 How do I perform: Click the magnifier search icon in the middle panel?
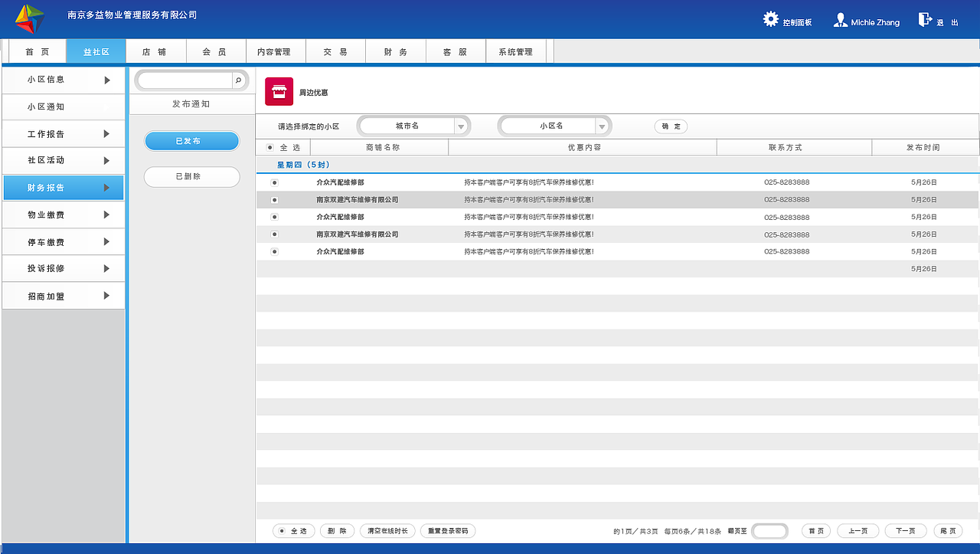tap(238, 80)
